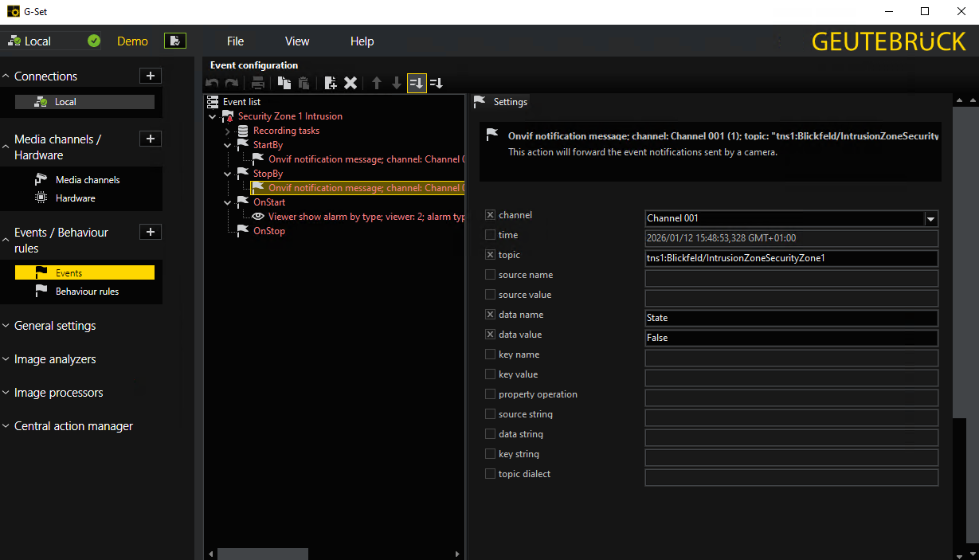
Task: Open the channel dropdown arrow
Action: 930,218
